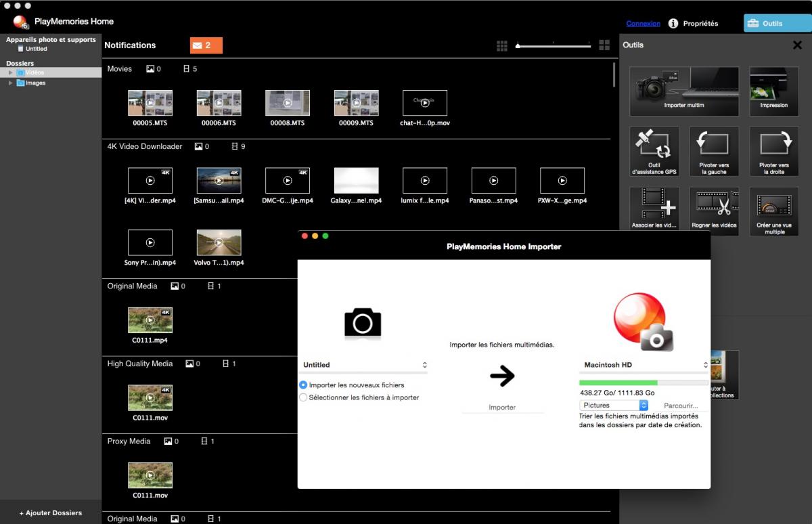Click the 438.27 Go/ 1111.83 Go text
Image resolution: width=812 pixels, height=524 pixels.
point(617,393)
